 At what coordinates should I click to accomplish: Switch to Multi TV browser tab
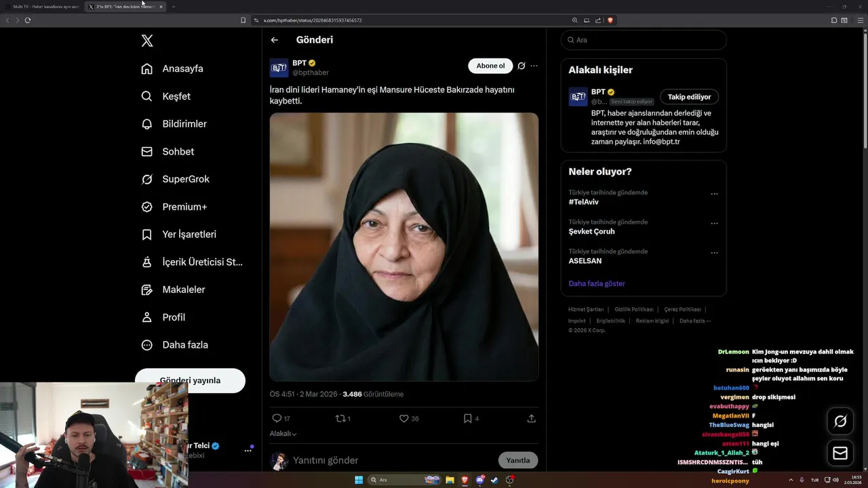pyautogui.click(x=42, y=6)
